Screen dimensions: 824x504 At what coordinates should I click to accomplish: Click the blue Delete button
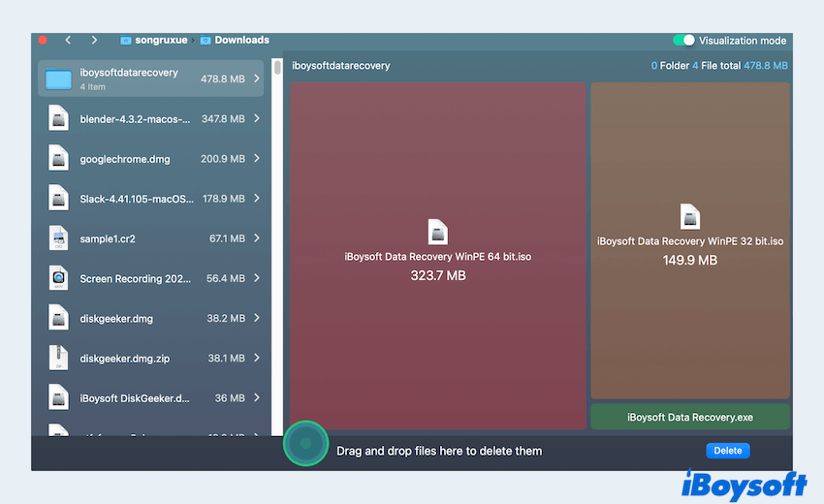[728, 451]
